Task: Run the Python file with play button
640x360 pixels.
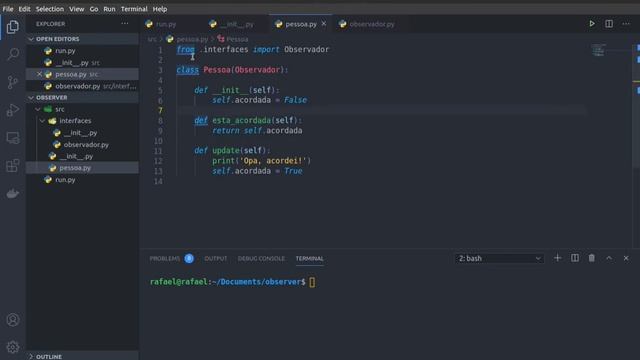Action: click(x=592, y=24)
